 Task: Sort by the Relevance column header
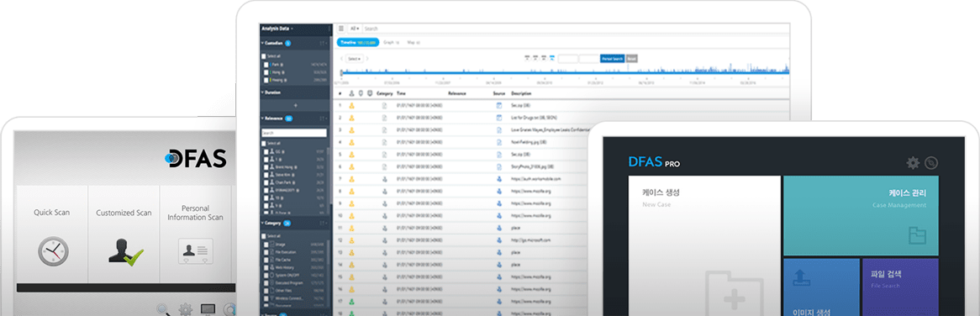[x=457, y=93]
